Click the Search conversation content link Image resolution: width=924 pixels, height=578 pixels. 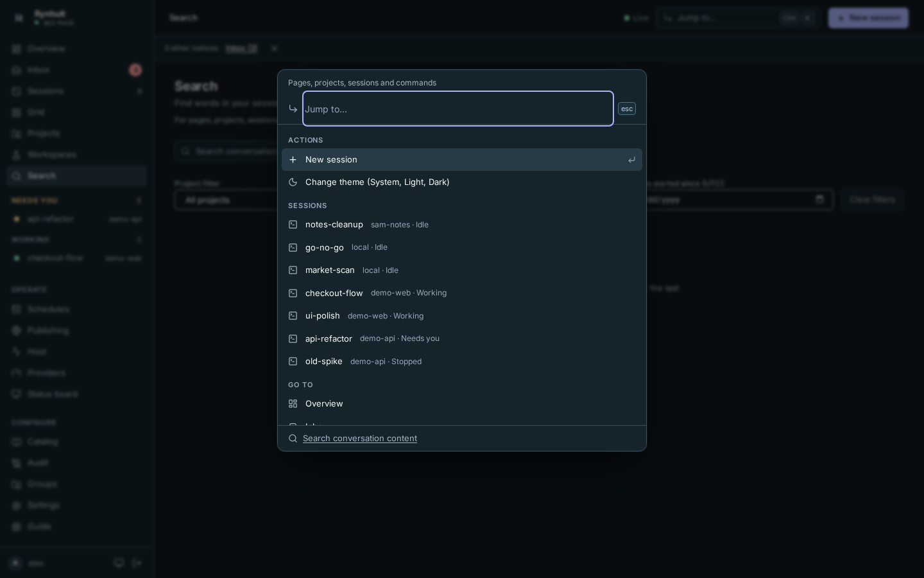point(360,438)
